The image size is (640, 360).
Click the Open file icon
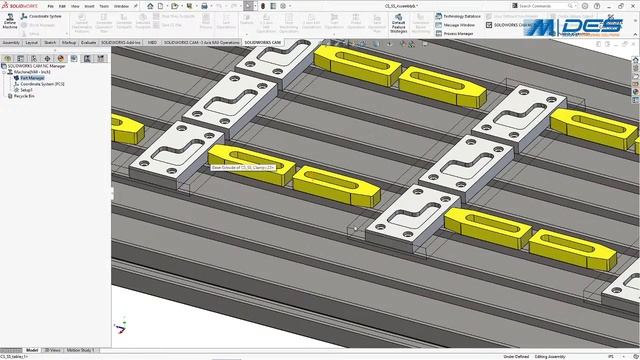point(175,6)
